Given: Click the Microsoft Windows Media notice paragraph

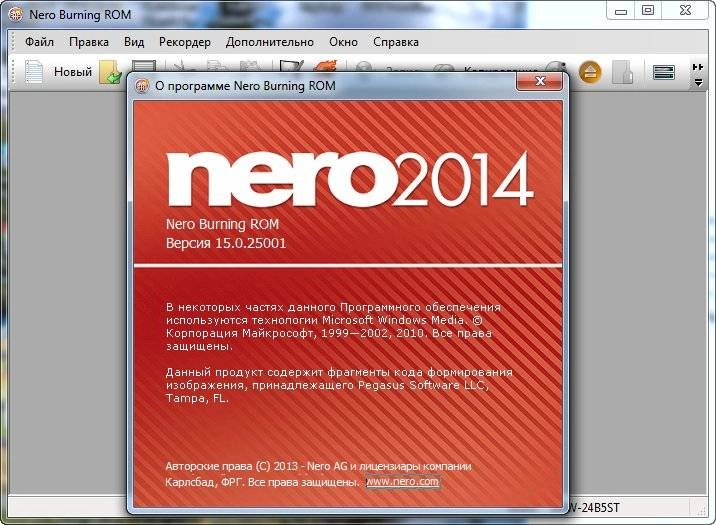Looking at the screenshot, I should [x=333, y=326].
